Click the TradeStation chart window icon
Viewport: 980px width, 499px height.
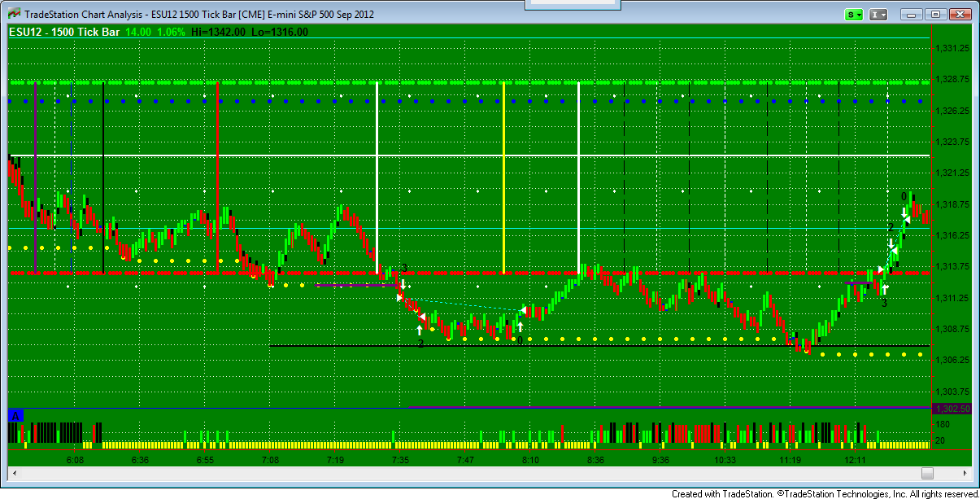(15, 15)
